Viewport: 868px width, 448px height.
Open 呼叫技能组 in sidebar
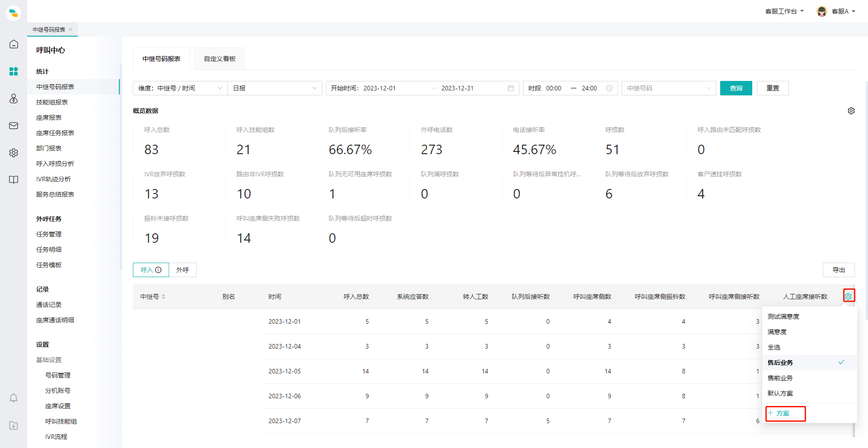61,421
